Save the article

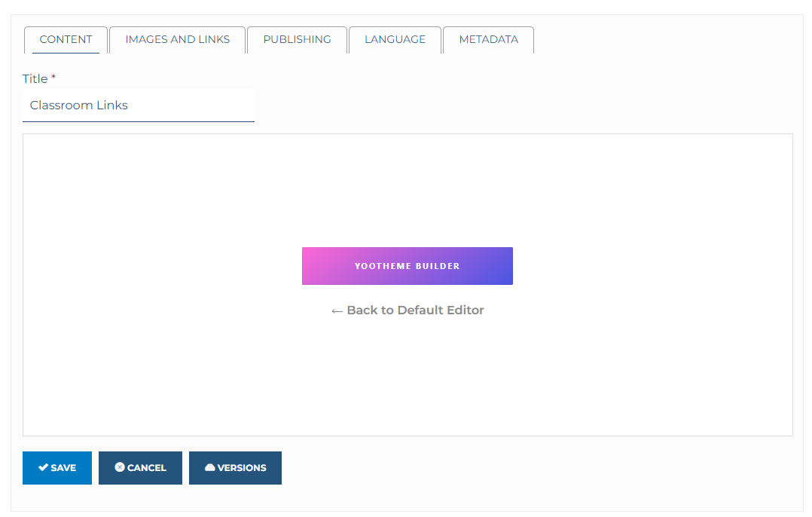pyautogui.click(x=57, y=468)
